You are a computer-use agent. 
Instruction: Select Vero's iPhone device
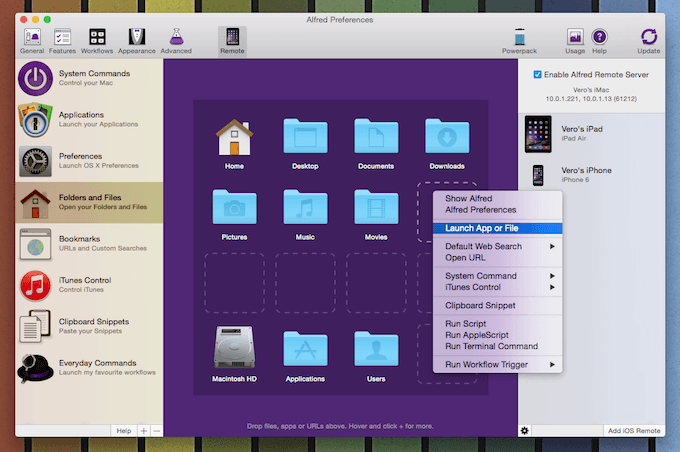pos(592,175)
